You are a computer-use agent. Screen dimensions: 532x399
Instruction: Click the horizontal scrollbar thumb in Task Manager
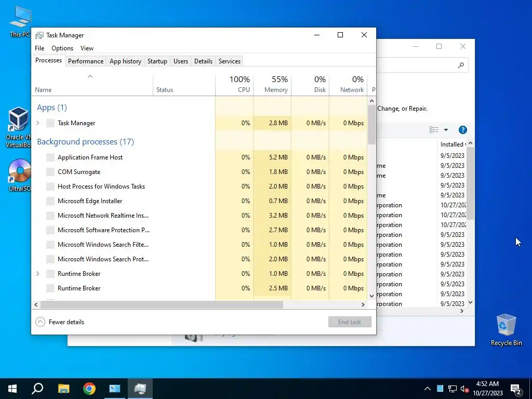162,304
